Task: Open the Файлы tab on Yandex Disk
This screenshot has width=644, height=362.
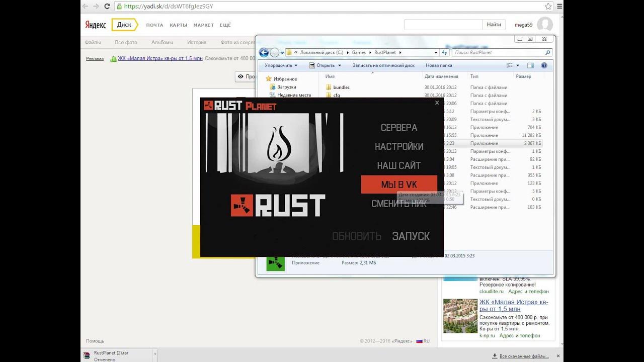Action: coord(93,42)
